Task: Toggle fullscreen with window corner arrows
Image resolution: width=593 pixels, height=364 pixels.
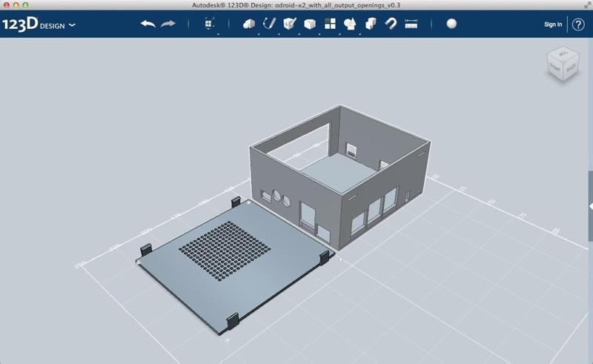Action: click(587, 5)
